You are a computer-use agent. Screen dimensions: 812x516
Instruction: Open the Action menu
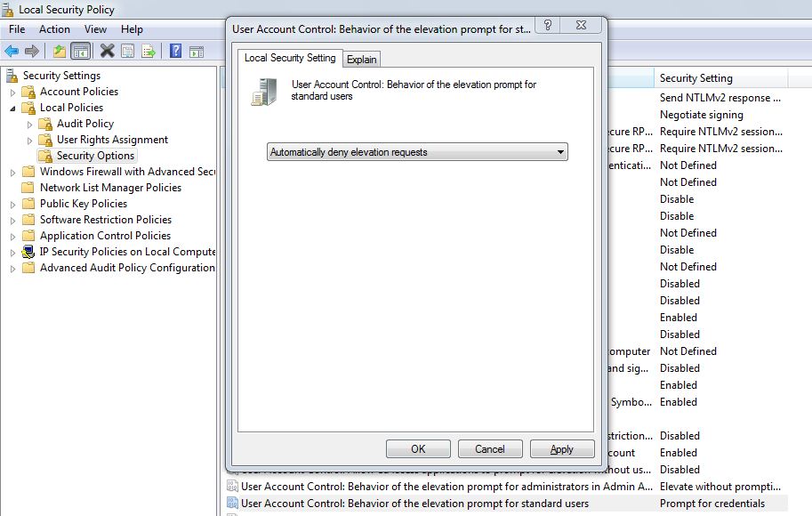54,29
